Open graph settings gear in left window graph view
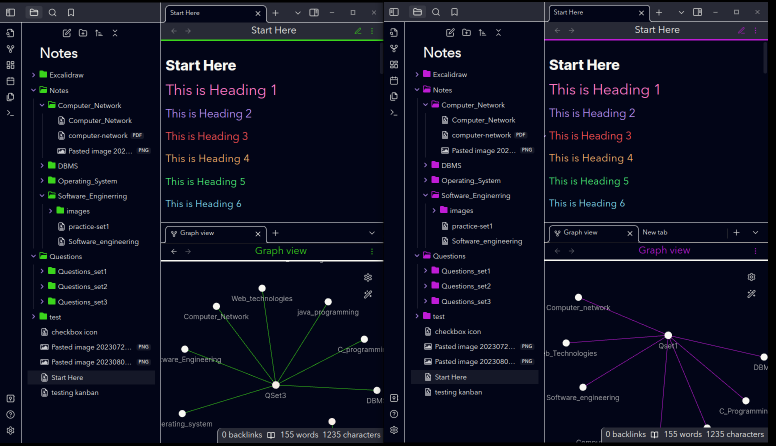Image resolution: width=776 pixels, height=446 pixels. 368,277
